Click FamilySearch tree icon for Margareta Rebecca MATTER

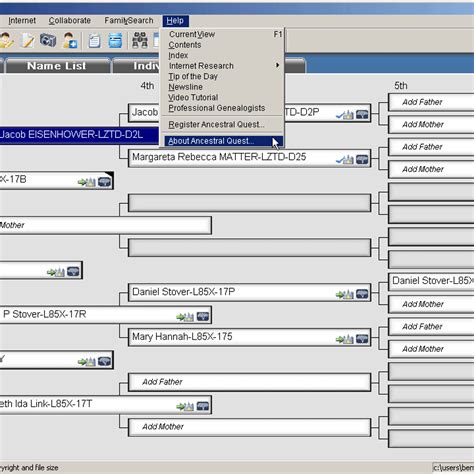[362, 160]
